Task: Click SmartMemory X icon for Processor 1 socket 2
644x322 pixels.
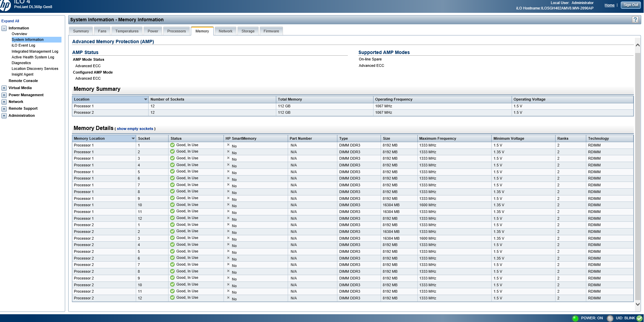Action: point(228,152)
